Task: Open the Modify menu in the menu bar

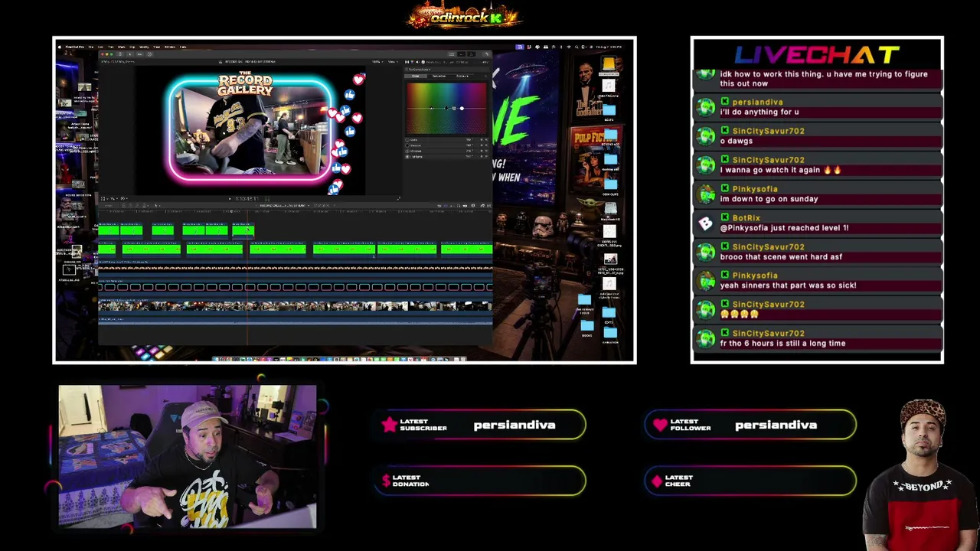Action: pyautogui.click(x=144, y=47)
